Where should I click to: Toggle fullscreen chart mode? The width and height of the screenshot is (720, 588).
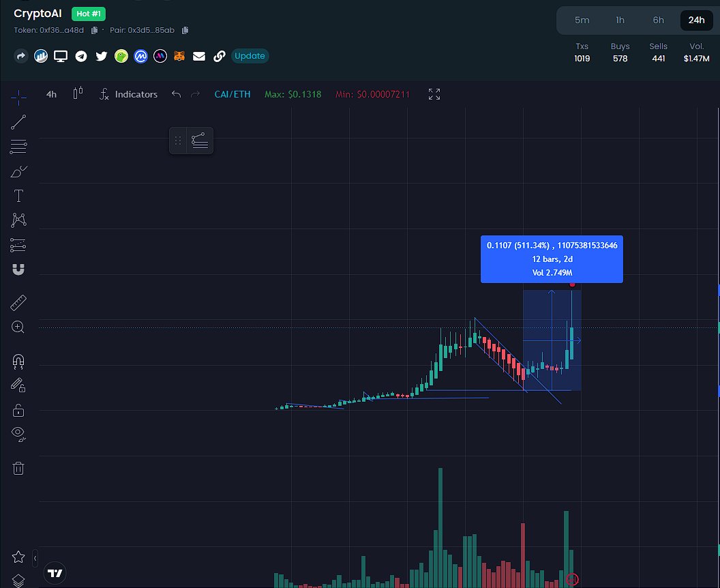coord(434,94)
